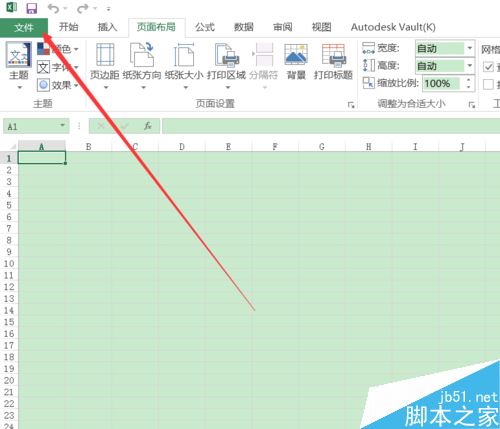The width and height of the screenshot is (500, 429).
Task: Select row 15 header
Action: click(9, 322)
